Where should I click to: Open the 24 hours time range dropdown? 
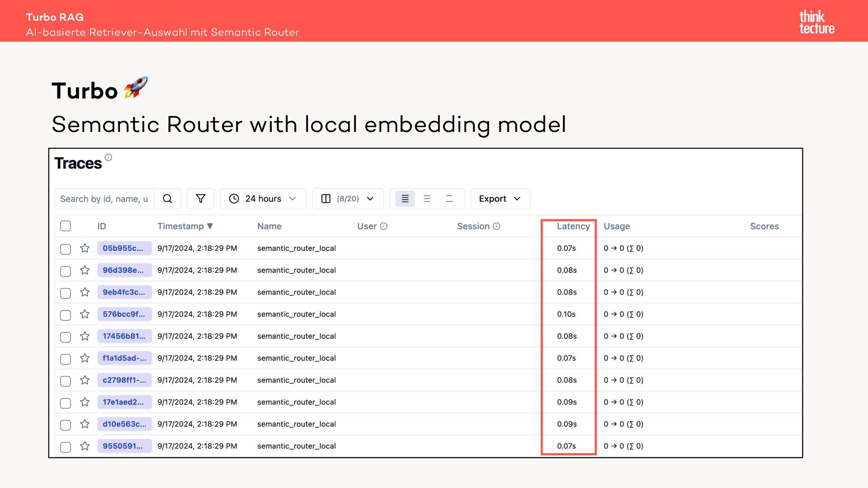pos(263,199)
